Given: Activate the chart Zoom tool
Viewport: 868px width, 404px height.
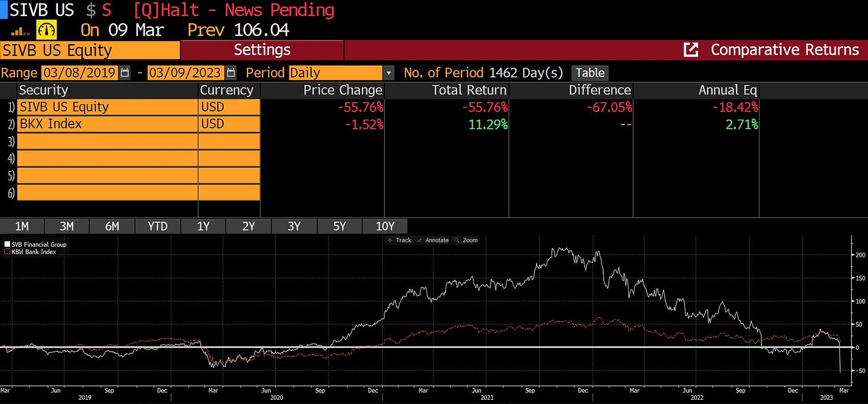Looking at the screenshot, I should point(466,240).
